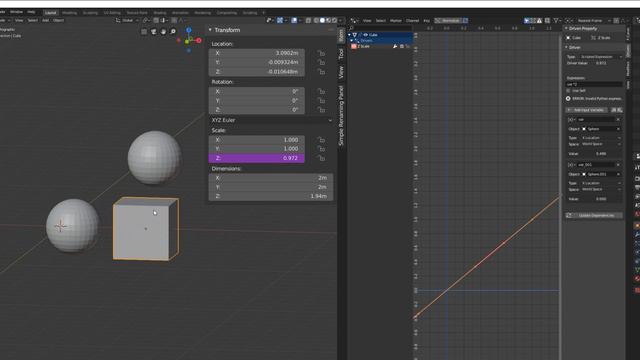Viewport: 640px width, 360px height.
Task: Click only show errors warning icon
Action: (x=540, y=20)
